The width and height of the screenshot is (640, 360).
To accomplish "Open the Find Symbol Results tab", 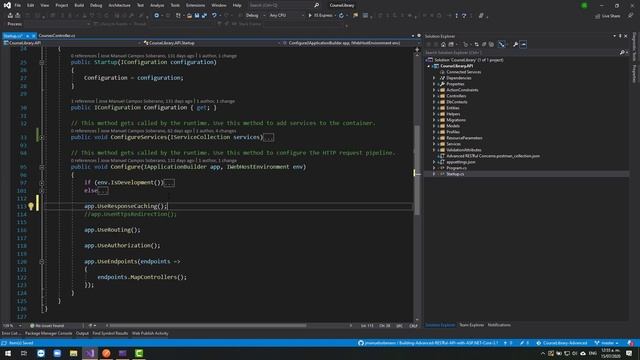I will pyautogui.click(x=110, y=333).
